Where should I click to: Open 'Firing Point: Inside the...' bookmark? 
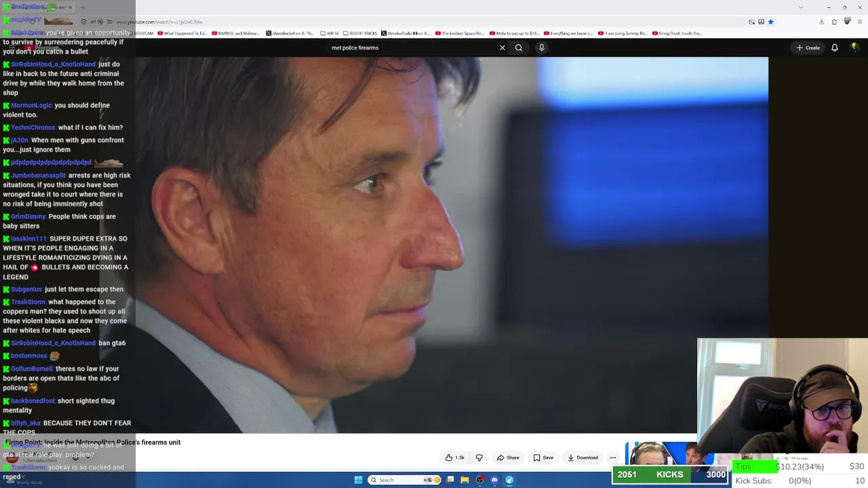coord(677,33)
